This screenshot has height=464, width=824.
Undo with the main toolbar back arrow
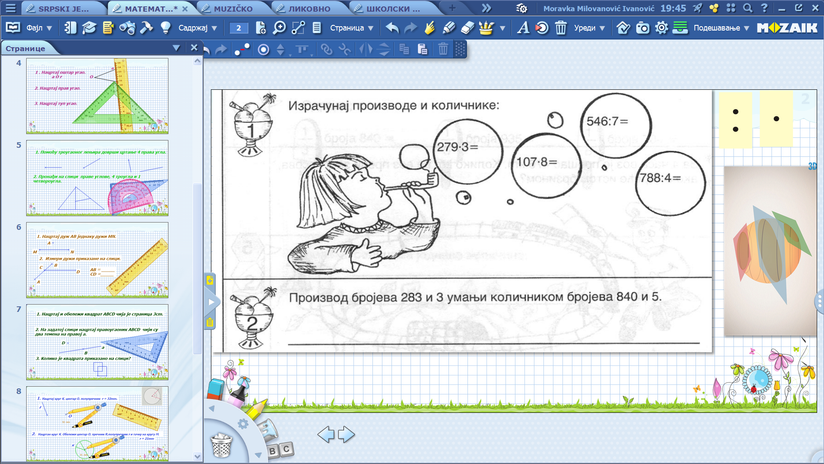(392, 28)
